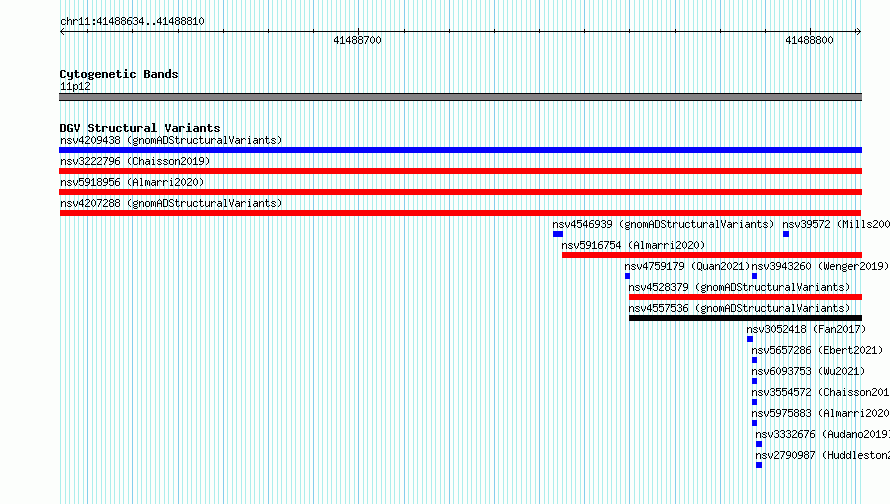Click the 41488700 ruler position label
The height and width of the screenshot is (504, 890).
coord(357,40)
